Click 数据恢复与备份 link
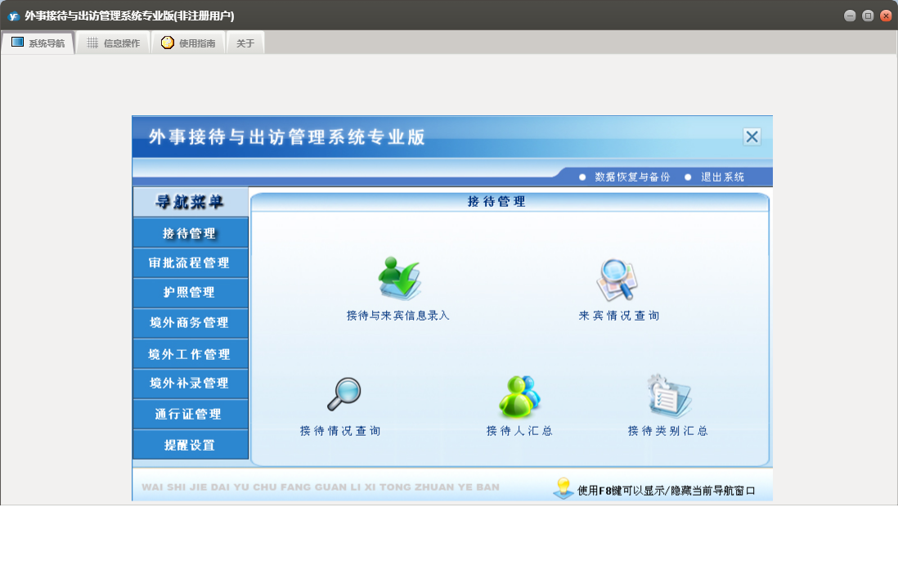Viewport: 898px width, 588px height. [x=632, y=177]
